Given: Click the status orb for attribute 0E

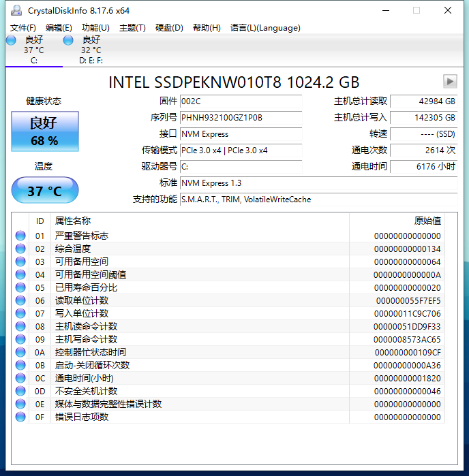Looking at the screenshot, I should [20, 404].
